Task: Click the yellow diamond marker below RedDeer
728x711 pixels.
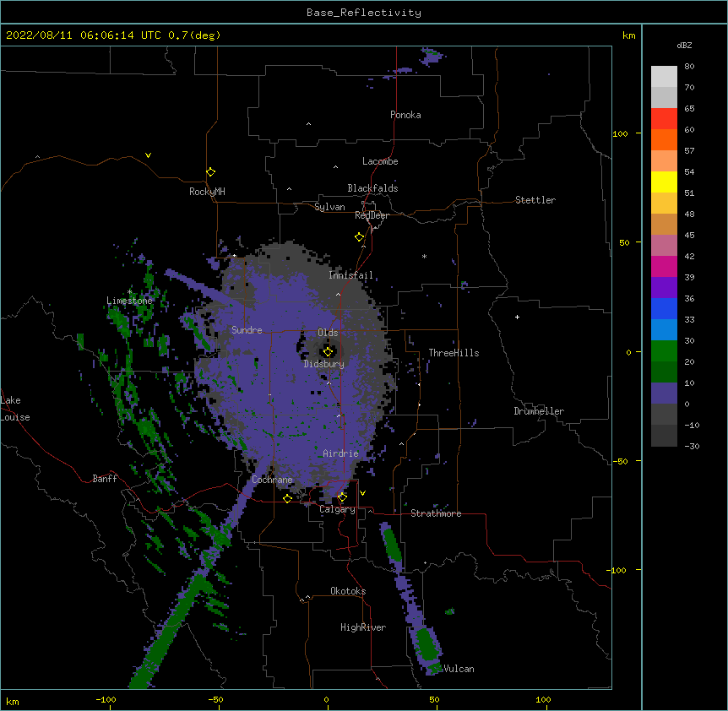Action: coord(359,236)
